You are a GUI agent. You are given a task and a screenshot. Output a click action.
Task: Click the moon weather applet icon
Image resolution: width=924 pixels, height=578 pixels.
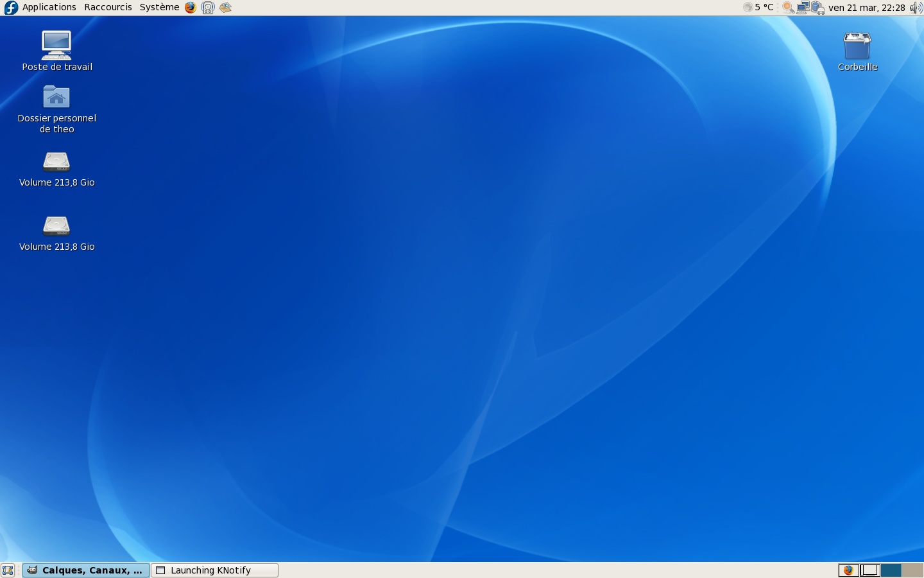click(748, 8)
